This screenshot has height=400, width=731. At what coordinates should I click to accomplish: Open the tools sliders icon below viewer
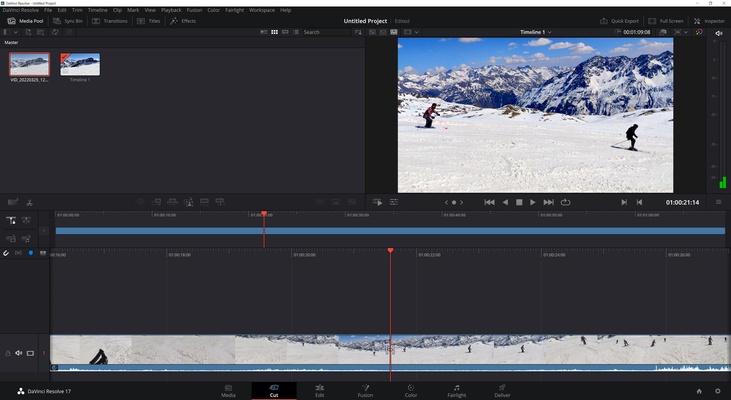tap(393, 202)
